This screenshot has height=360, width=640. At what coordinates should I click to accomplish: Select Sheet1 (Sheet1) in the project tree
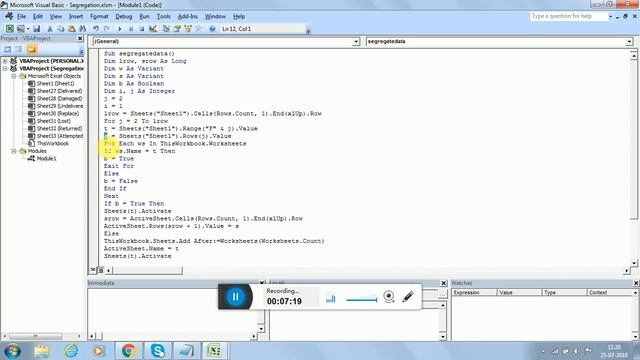[55, 84]
